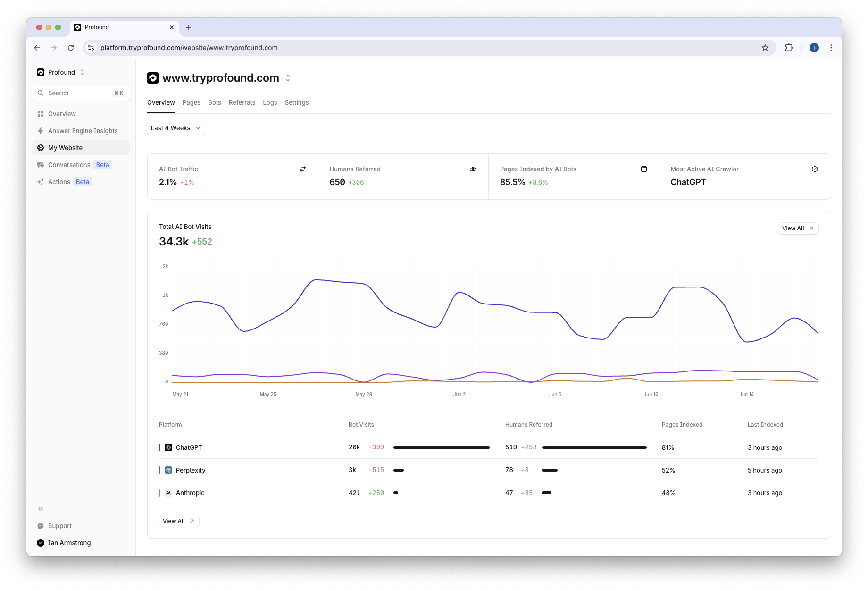Open Overview in the sidebar
This screenshot has width=868, height=591.
coord(81,114)
